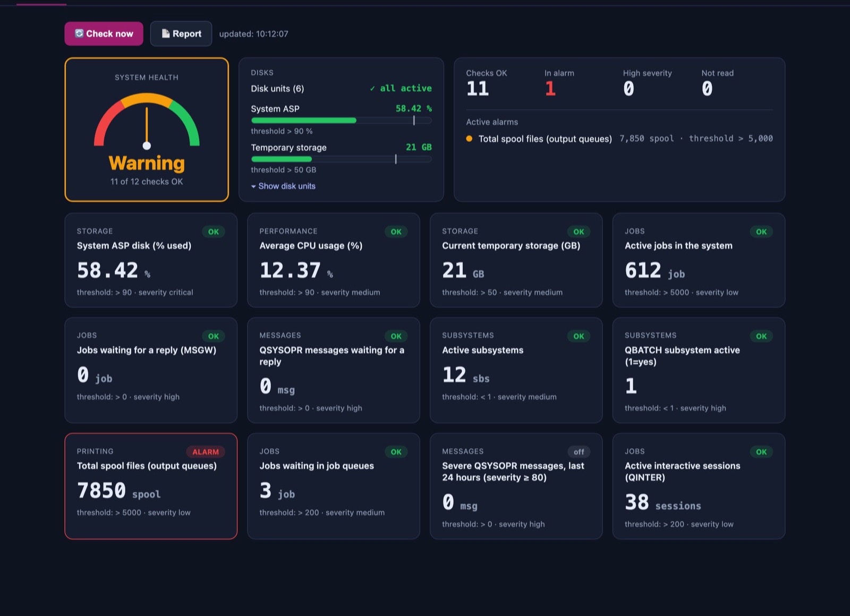
Task: Click the QBATCH subsystem active title
Action: (682, 356)
